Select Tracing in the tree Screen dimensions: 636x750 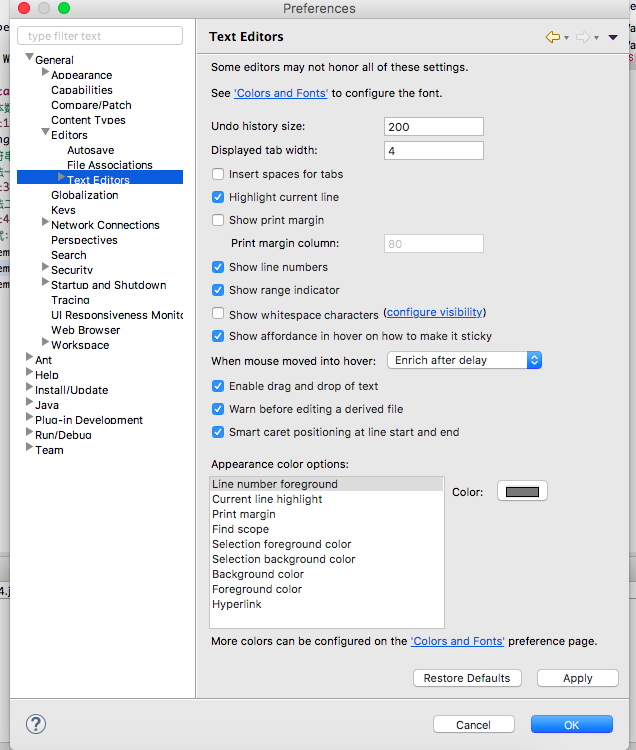(x=70, y=300)
